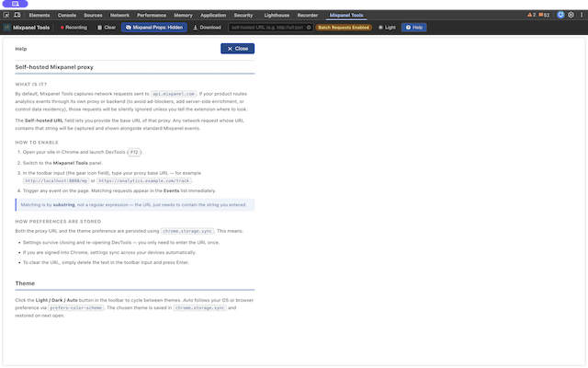Open the Elements tab
Screen dimensions: 588x368
[x=40, y=16]
